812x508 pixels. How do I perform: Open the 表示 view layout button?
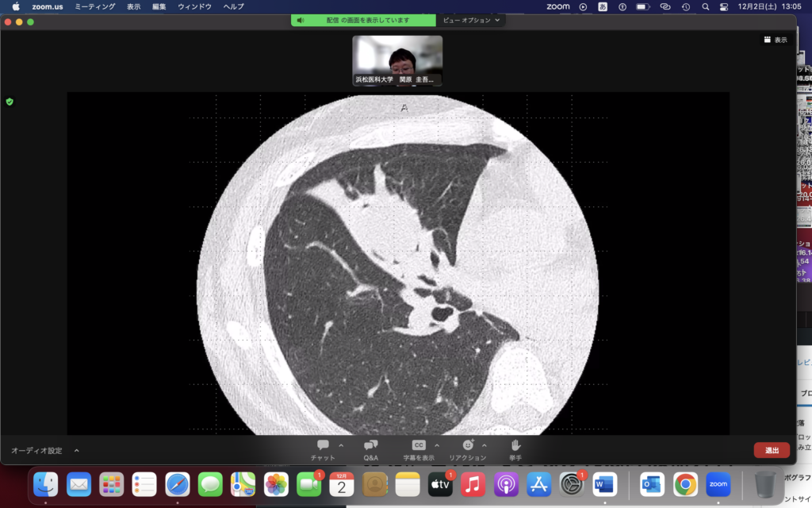pos(776,40)
